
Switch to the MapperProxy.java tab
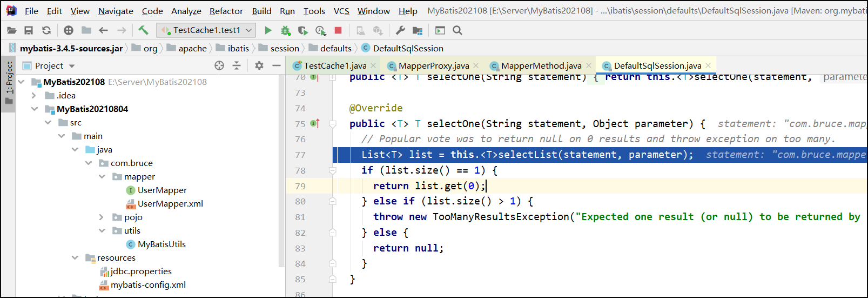coord(434,65)
